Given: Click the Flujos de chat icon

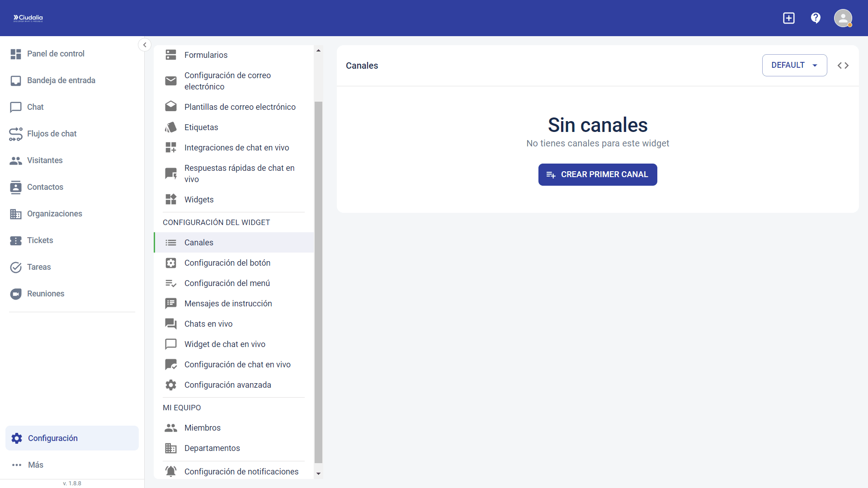Looking at the screenshot, I should tap(16, 134).
